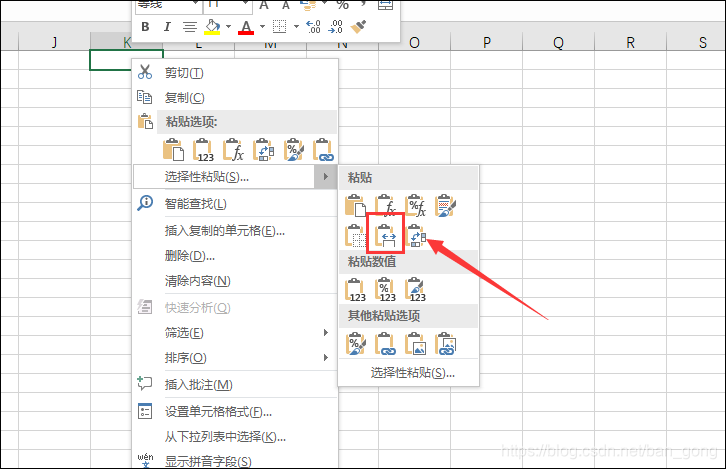Click Formatting icon under 其他粘贴选项
Screen dimensions: 726x469
355,344
